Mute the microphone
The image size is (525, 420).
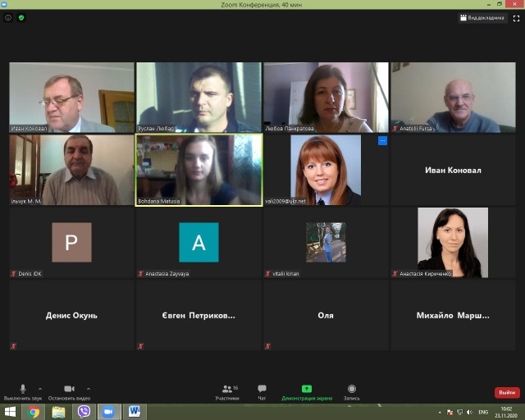[x=23, y=392]
